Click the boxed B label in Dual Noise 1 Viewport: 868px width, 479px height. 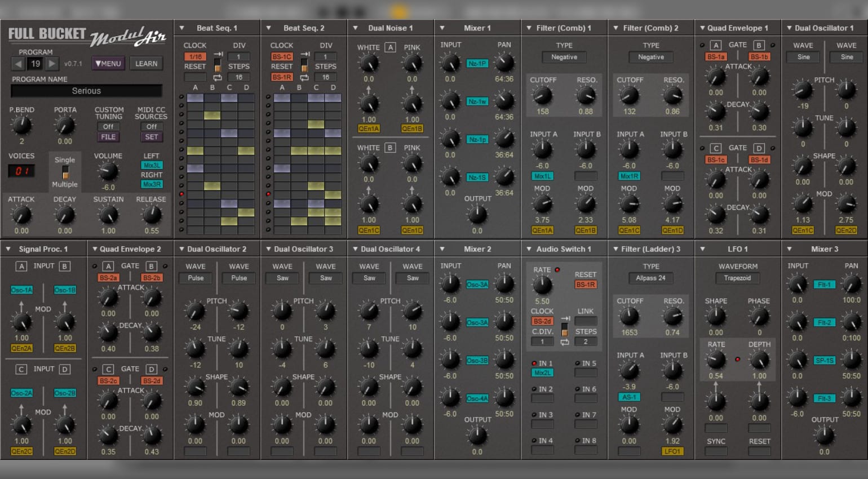[x=390, y=148]
